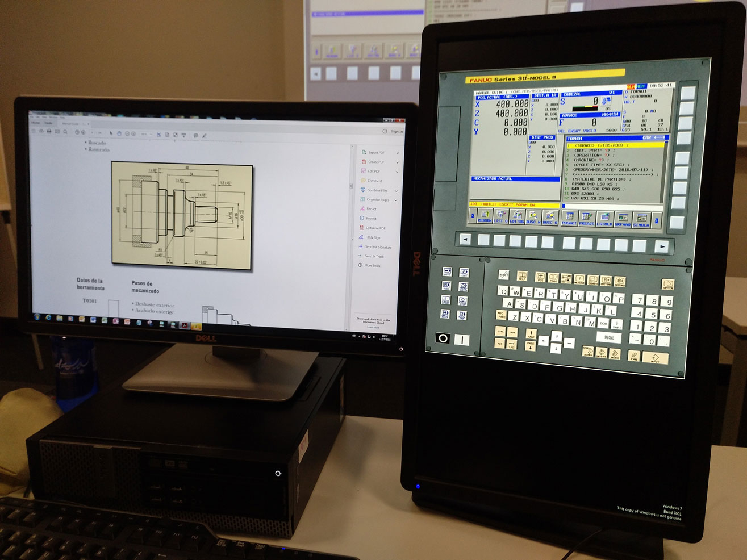Screen dimensions: 747x560
Task: Click the cycle start I button
Action: point(462,340)
